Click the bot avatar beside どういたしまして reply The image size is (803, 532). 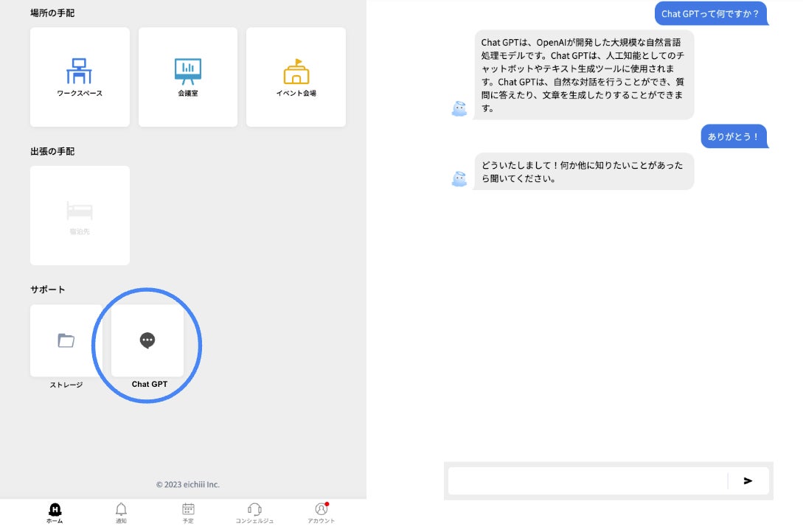(x=459, y=178)
